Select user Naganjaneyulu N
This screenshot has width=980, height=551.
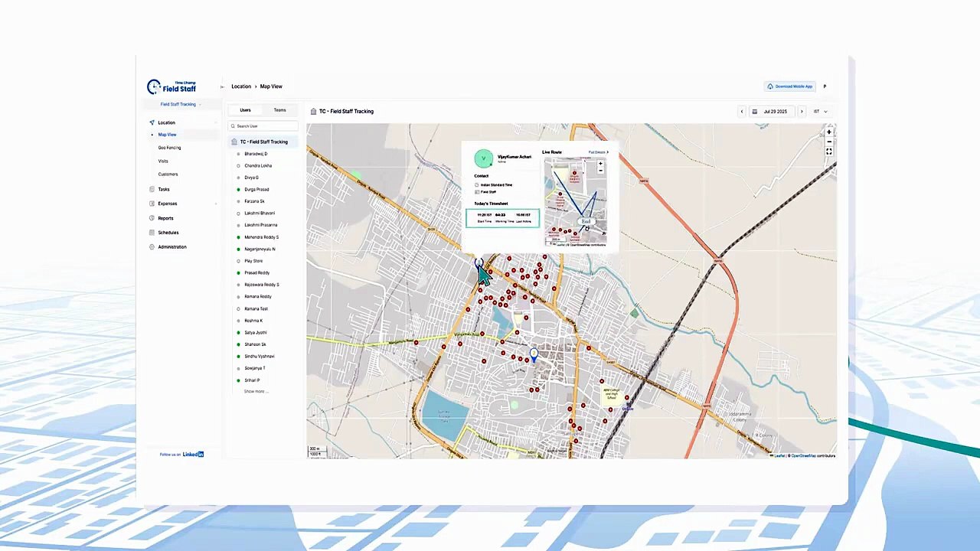pyautogui.click(x=260, y=249)
